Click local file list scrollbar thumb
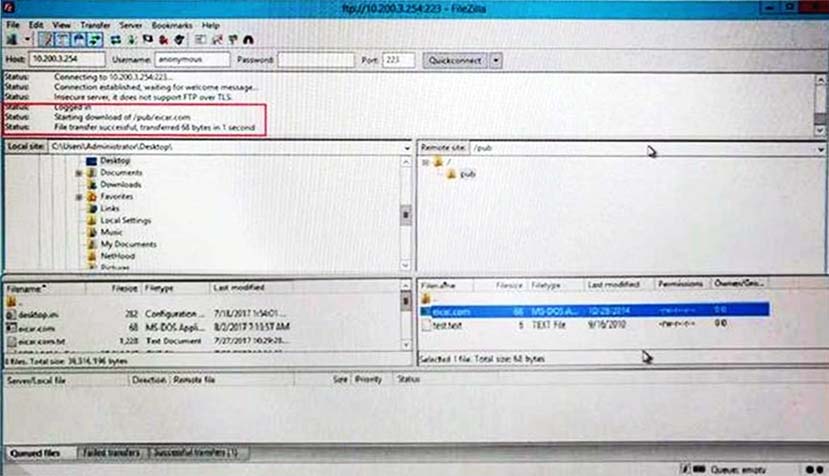Viewport: 829px width, 476px height. 406,301
